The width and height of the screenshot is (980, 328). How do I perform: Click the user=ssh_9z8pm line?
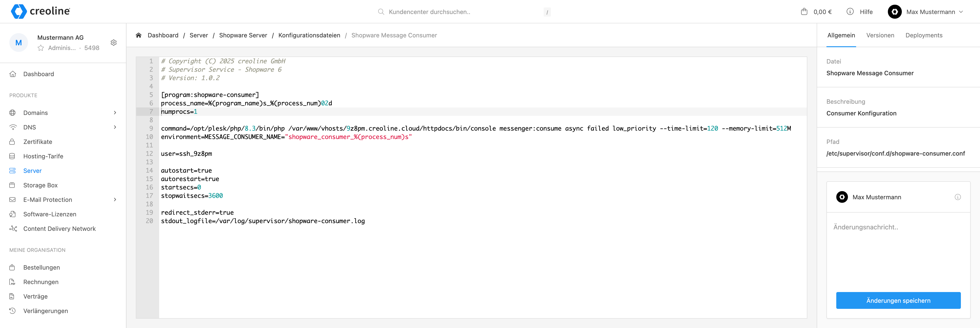click(x=186, y=153)
